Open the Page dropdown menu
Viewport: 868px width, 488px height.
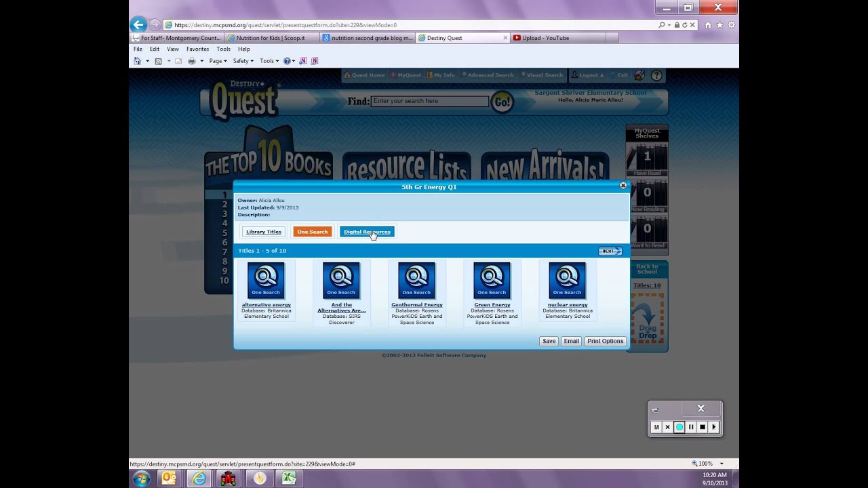point(218,61)
